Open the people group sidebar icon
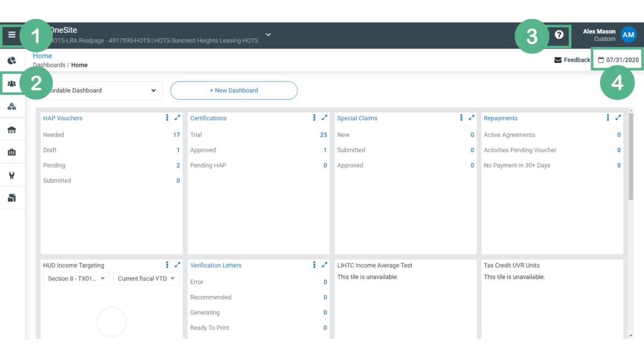 [12, 84]
